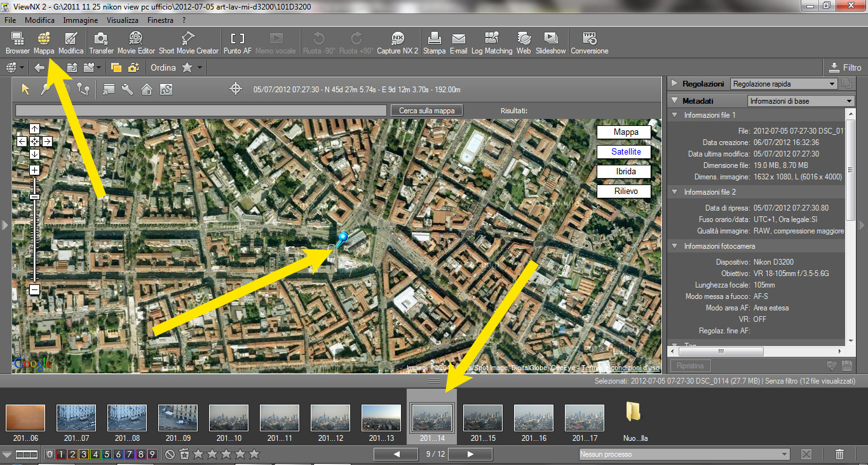Open the Visualizza menu

[x=123, y=20]
